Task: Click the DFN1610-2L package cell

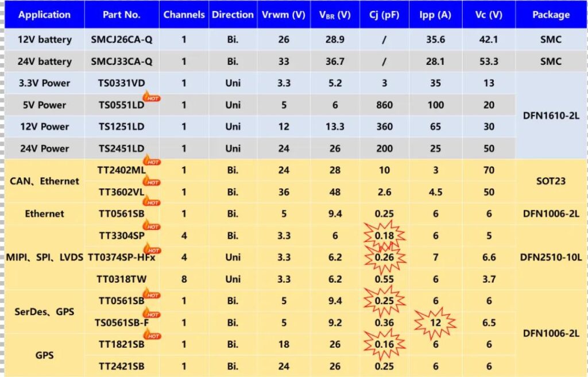Action: [551, 116]
